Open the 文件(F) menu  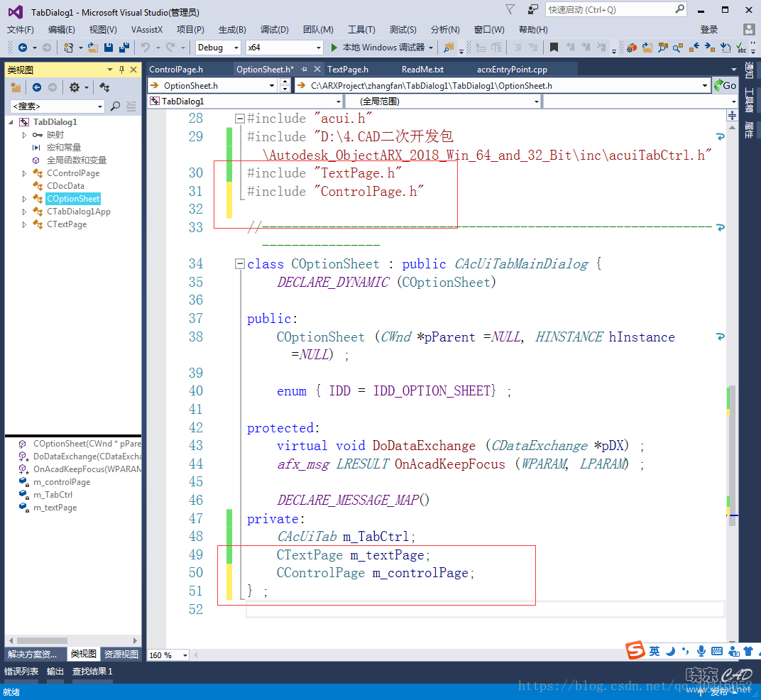click(21, 30)
